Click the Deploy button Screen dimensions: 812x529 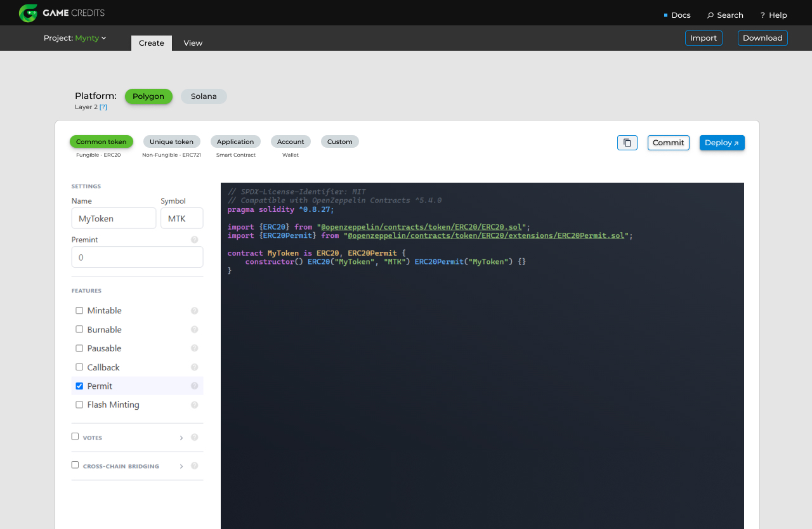click(x=721, y=143)
